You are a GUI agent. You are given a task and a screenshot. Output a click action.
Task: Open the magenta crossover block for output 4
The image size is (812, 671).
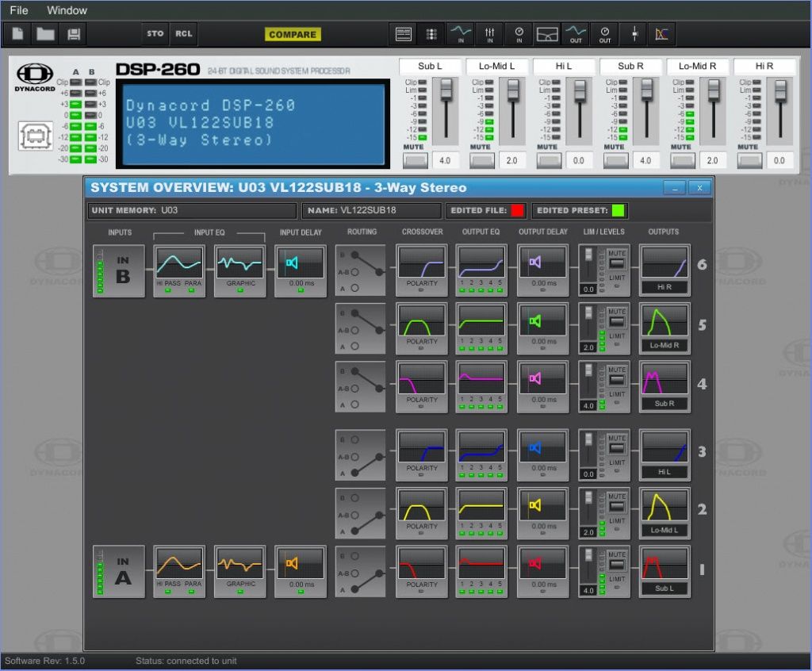tap(422, 386)
